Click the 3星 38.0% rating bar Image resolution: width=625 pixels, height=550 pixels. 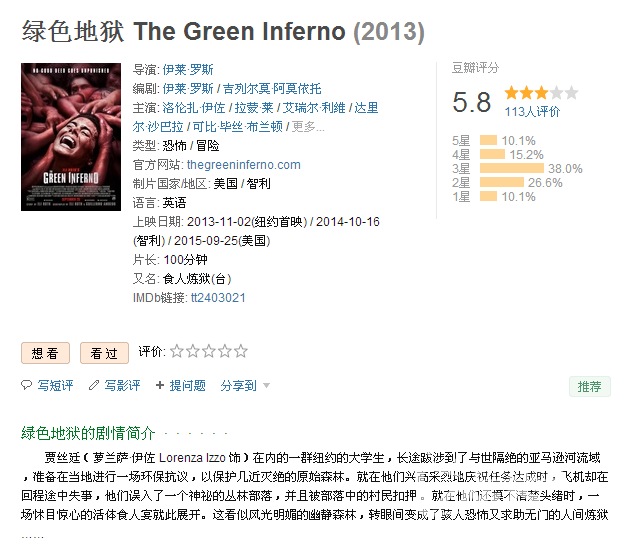coord(512,168)
